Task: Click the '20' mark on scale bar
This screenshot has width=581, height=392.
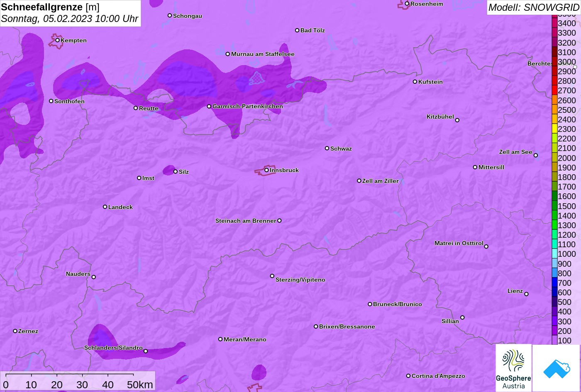Action: [57, 385]
